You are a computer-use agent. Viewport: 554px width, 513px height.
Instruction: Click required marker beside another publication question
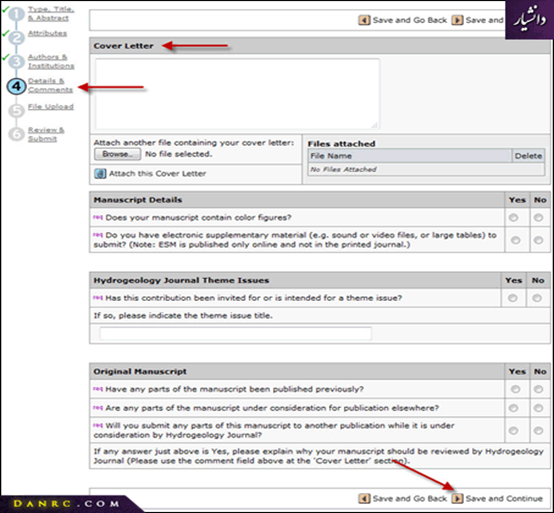click(x=98, y=425)
